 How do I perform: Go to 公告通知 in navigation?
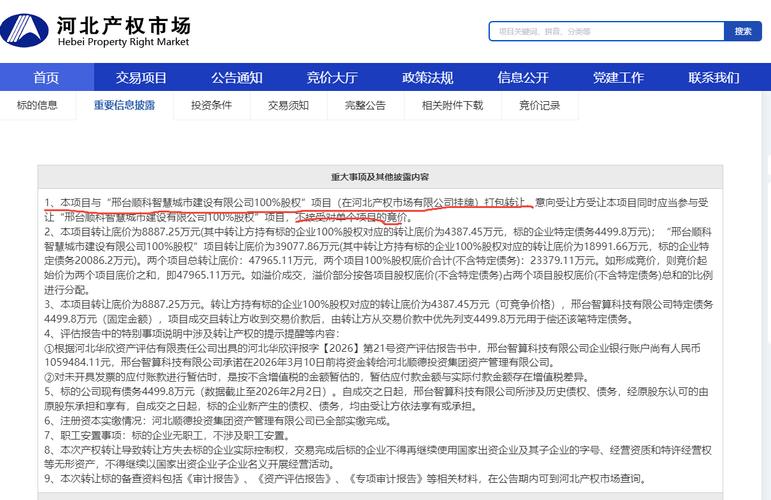(x=237, y=78)
